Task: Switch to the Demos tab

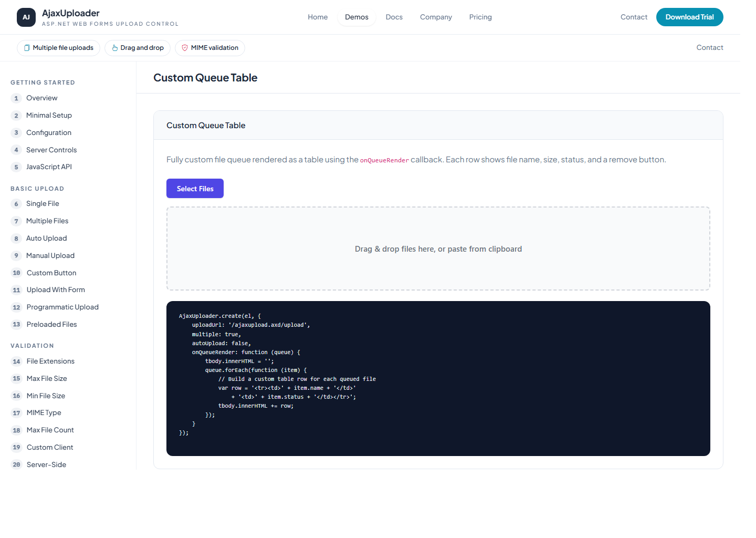Action: tap(356, 17)
